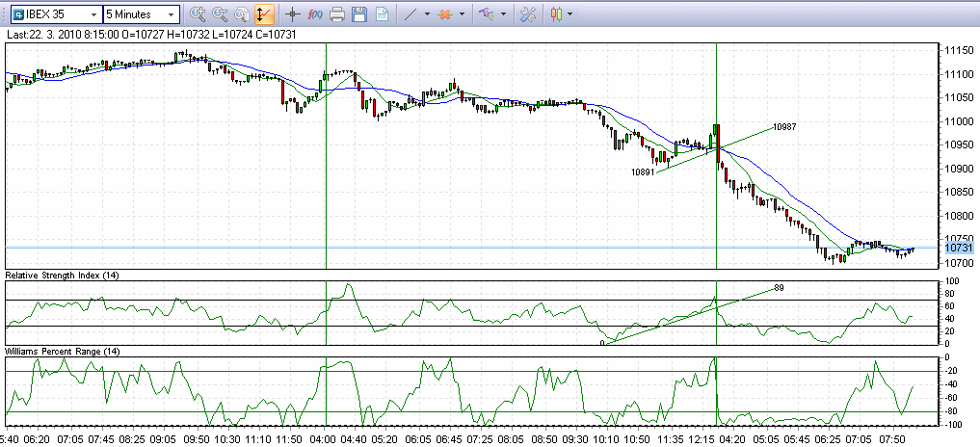Click the zoom reset magnifier icon
The height and width of the screenshot is (447, 980).
click(x=241, y=14)
